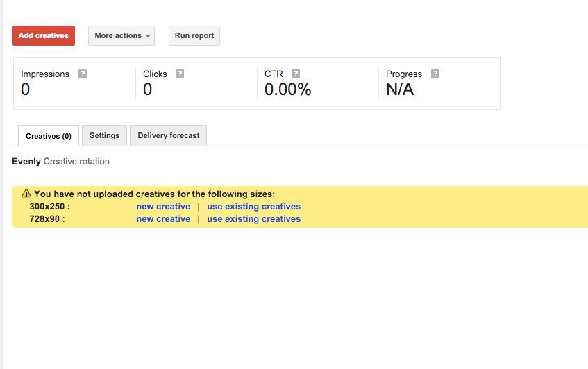Click the Impressions value of 0

tap(26, 89)
